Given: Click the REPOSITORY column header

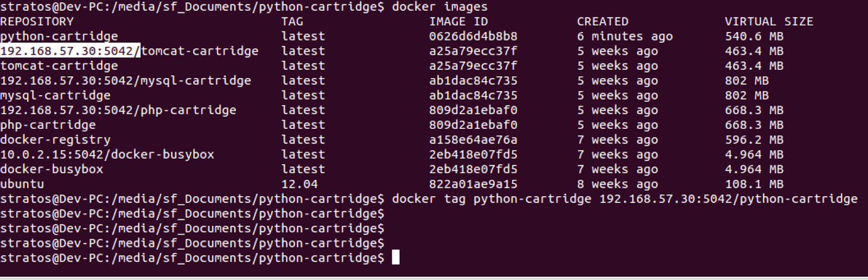Looking at the screenshot, I should tap(37, 22).
